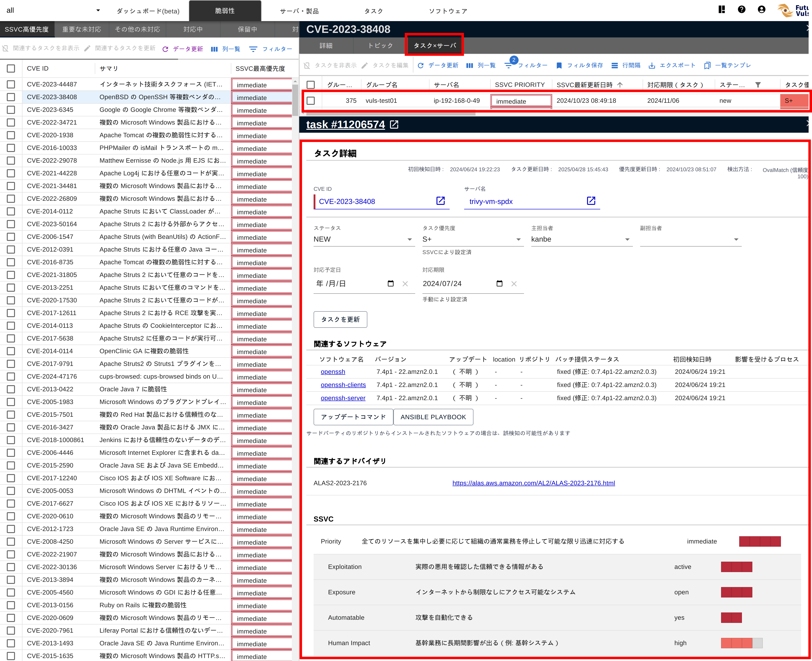
Task: Open the empty 副担当者 dropdown
Action: (690, 239)
